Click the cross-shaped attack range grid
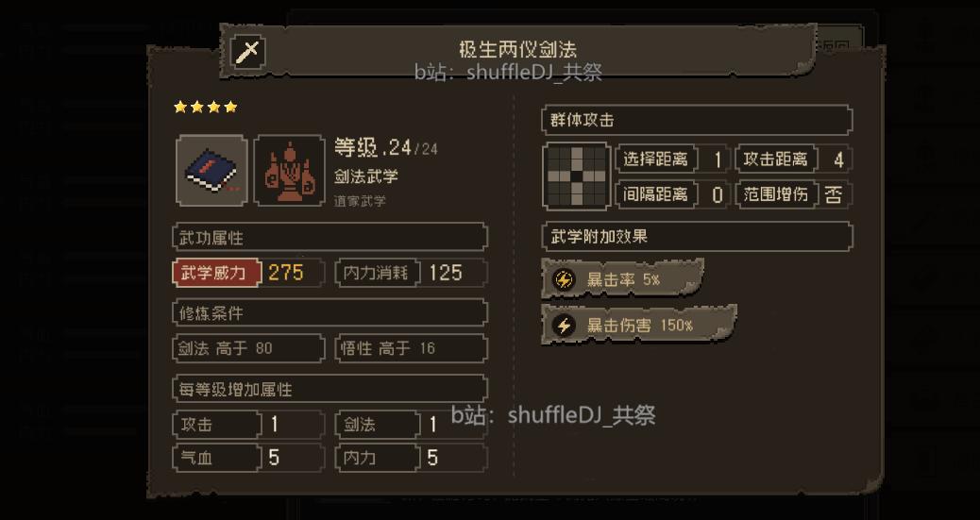Image resolution: width=980 pixels, height=520 pixels. pos(576,176)
